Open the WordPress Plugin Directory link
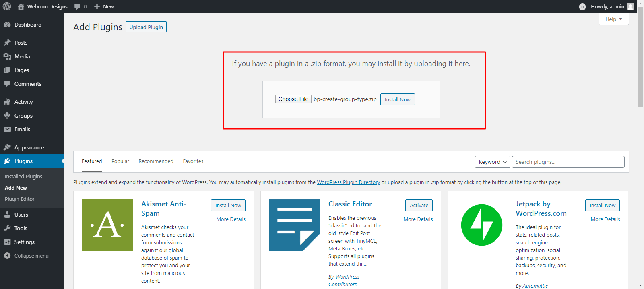 [349, 182]
